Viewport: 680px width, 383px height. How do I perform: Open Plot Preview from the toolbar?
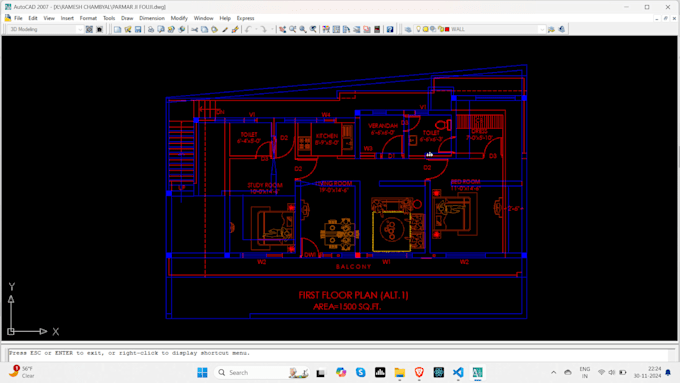click(x=161, y=29)
